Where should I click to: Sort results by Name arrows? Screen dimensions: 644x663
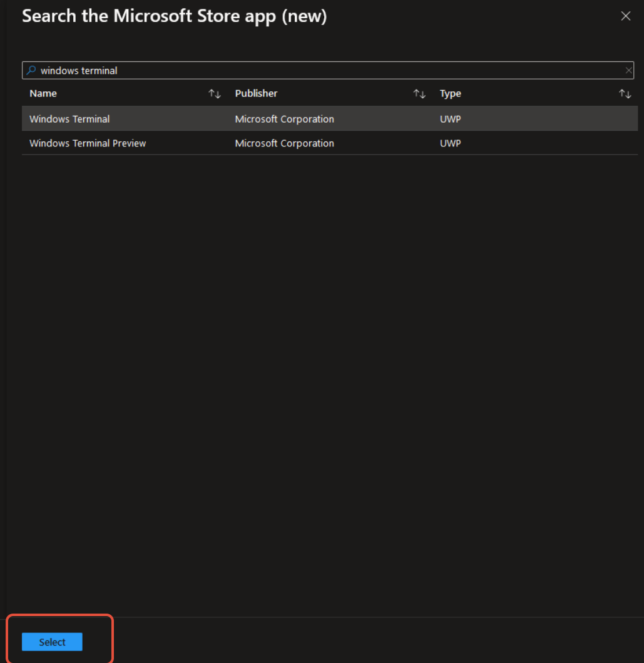(x=215, y=93)
